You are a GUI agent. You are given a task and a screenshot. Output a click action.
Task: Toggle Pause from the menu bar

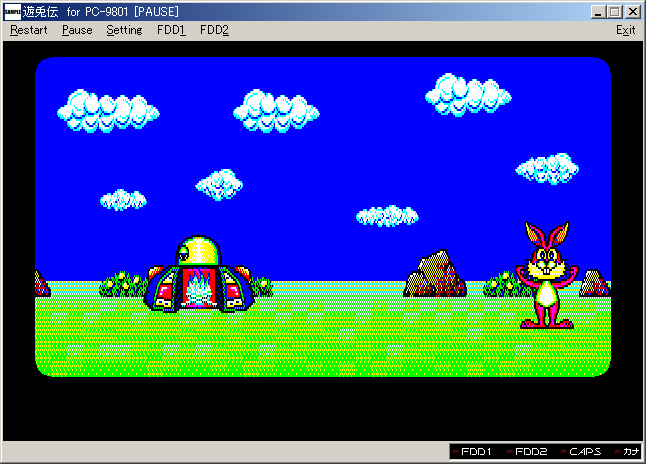tap(77, 30)
